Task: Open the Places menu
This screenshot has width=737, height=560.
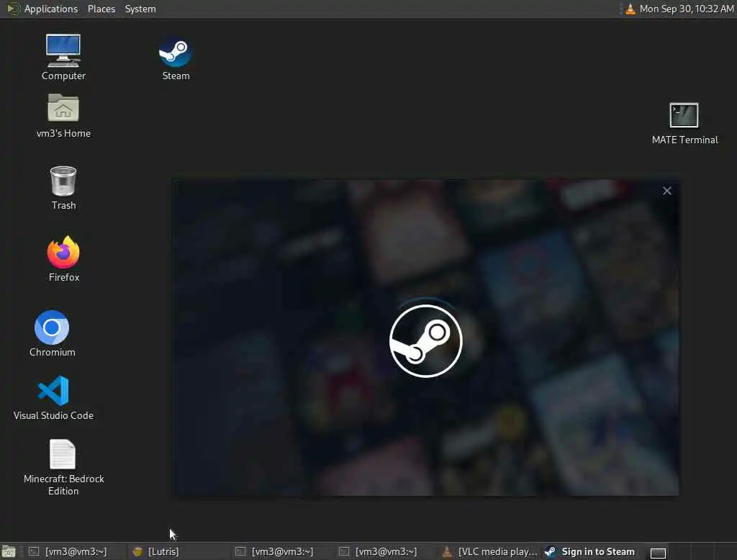Action: tap(101, 9)
